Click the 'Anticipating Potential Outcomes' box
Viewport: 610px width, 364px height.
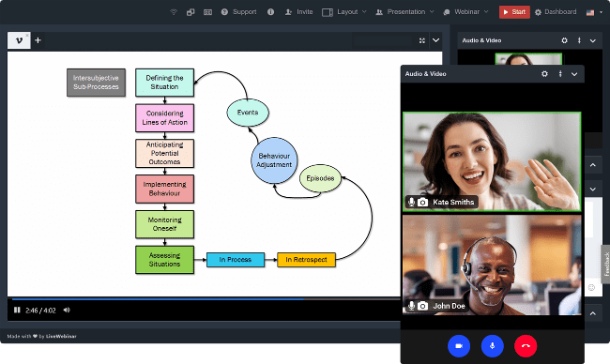(164, 153)
